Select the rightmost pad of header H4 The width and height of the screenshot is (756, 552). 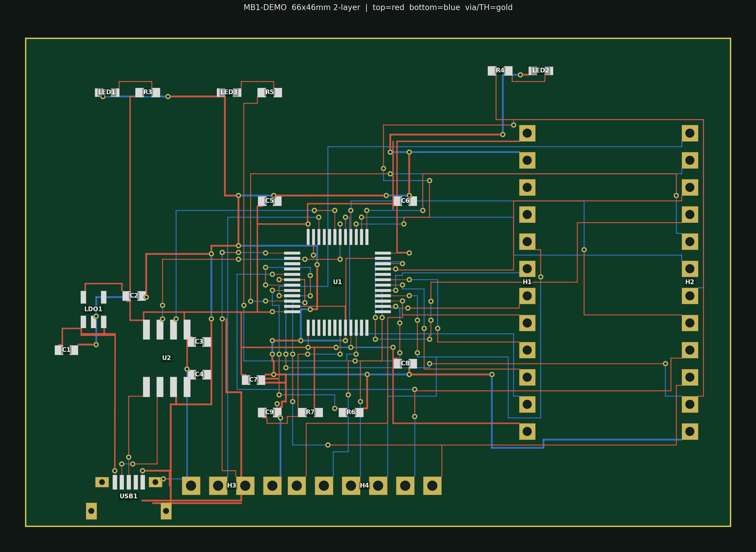pos(432,485)
